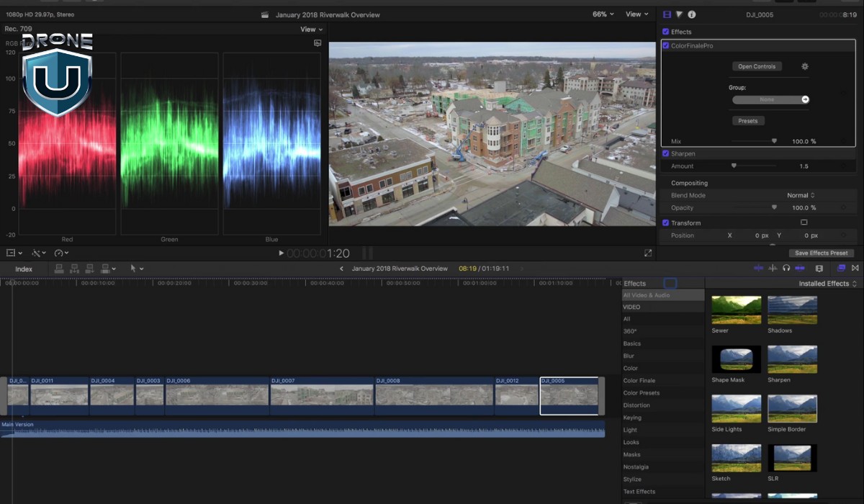Screen dimensions: 864x504
Task: Toggle audio skimming waveform icon
Action: pos(773,269)
